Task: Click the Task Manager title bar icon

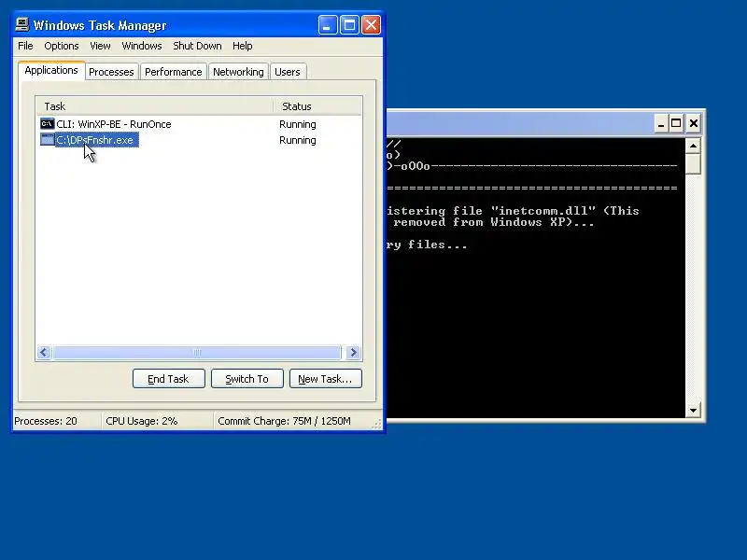Action: [x=21, y=25]
